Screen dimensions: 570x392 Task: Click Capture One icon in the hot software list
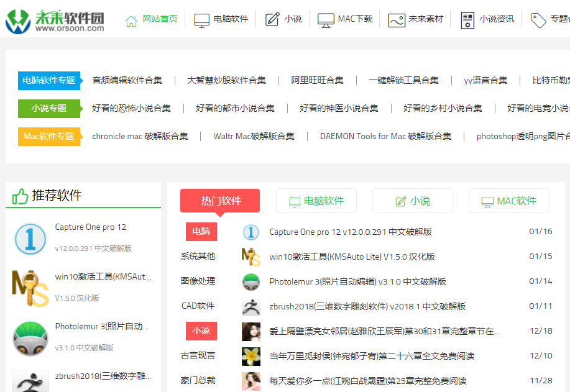coord(251,232)
